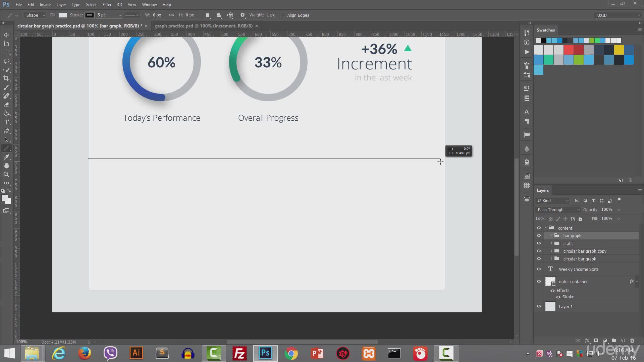Select the Horizontal Type tool
The height and width of the screenshot is (362, 644).
tap(6, 122)
